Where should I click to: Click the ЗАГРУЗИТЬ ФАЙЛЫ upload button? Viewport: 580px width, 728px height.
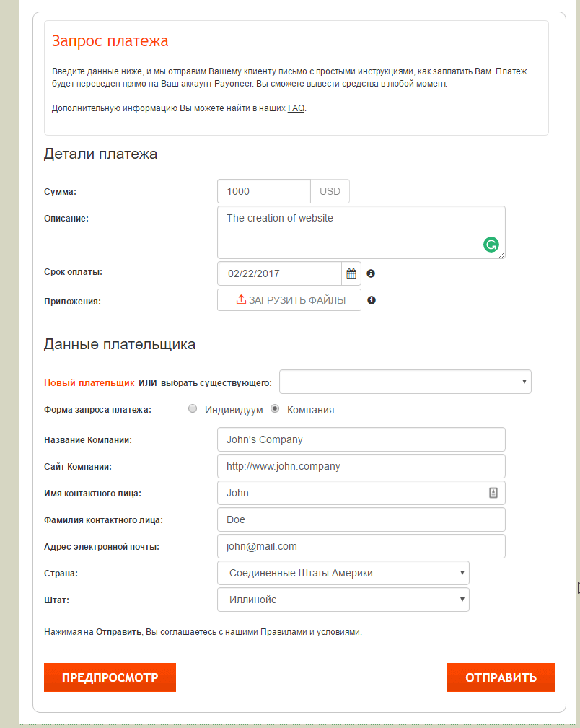pos(289,300)
